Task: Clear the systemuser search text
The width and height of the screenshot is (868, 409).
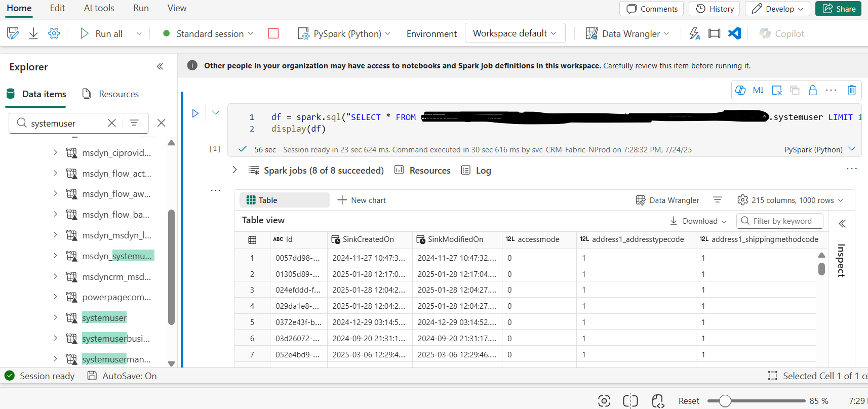Action: click(x=112, y=123)
